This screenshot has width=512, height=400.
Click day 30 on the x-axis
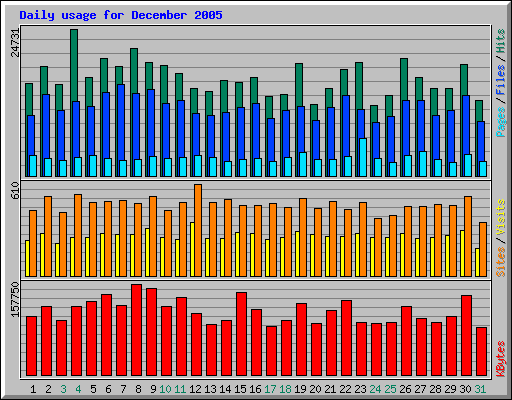[x=465, y=389]
